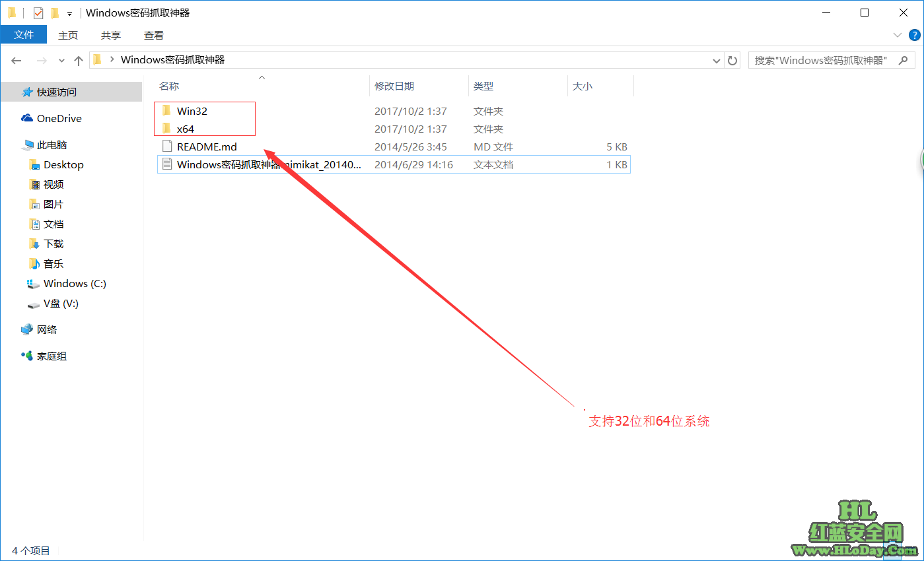Image resolution: width=924 pixels, height=561 pixels.
Task: Click the 5 KB size cell
Action: (617, 147)
